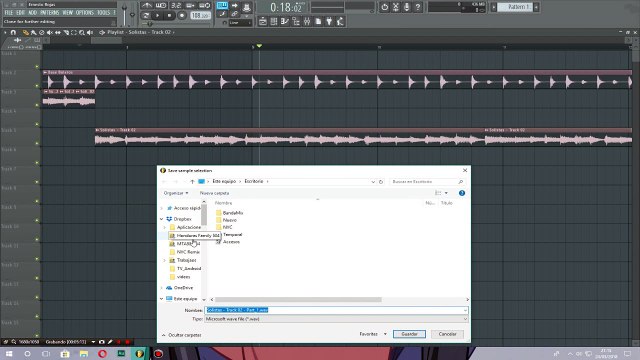640x360 pixels.
Task: Collapse the Dropbox tree node
Action: 162,219
